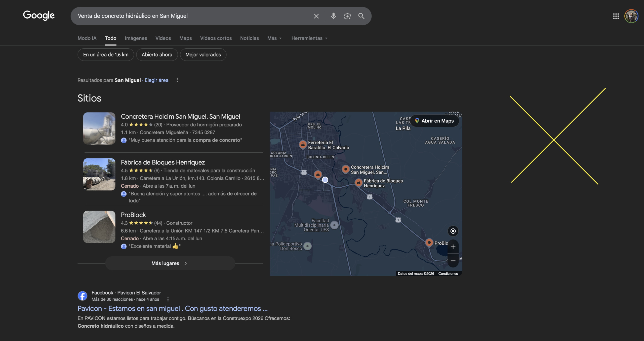Screen dimensions: 644x341
Task: Open search by image (Lens)
Action: tap(347, 16)
